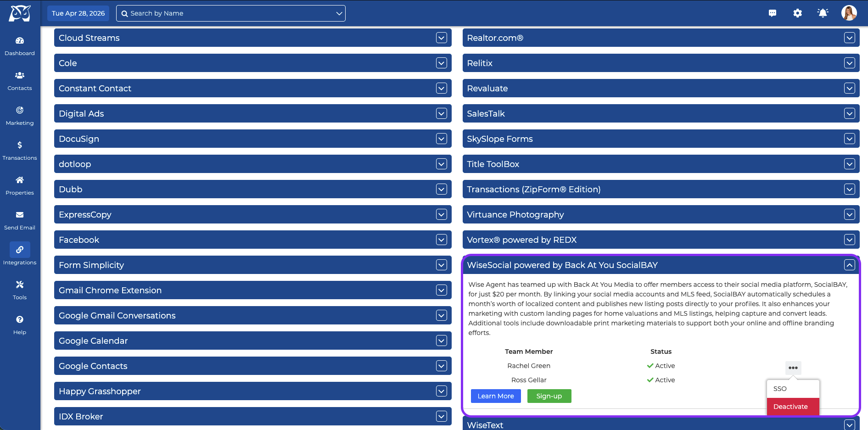Viewport: 868px width, 430px height.
Task: Open the Dashboard sidebar icon
Action: [20, 40]
